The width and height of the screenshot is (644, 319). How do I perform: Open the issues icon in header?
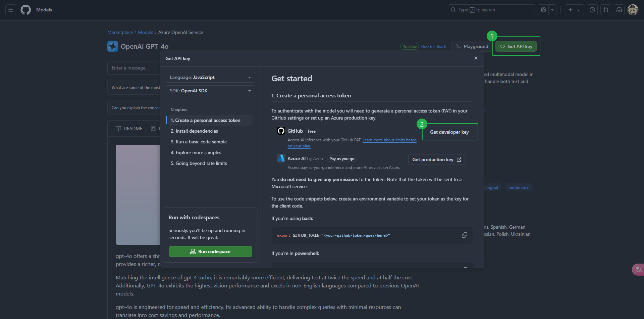coord(592,10)
